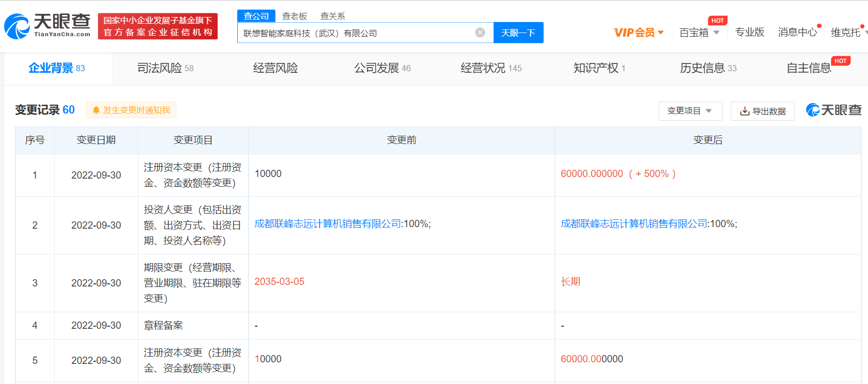This screenshot has height=384, width=868.
Task: Click the 2022-09-30 date in row 1
Action: [x=96, y=175]
